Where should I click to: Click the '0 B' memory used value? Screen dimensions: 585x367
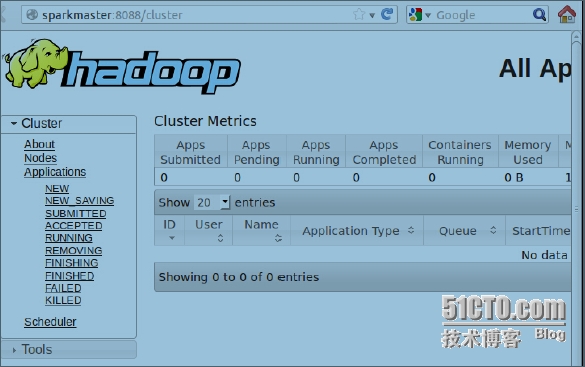tap(514, 178)
